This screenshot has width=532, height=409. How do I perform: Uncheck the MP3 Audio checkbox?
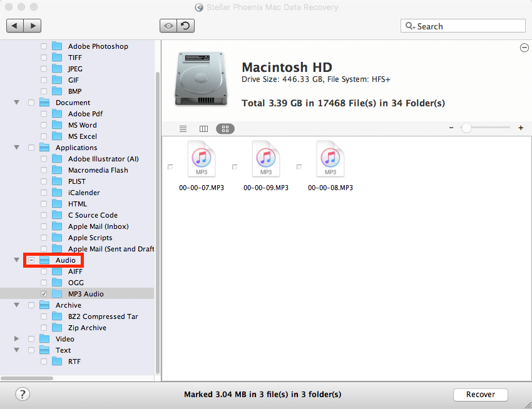(44, 294)
